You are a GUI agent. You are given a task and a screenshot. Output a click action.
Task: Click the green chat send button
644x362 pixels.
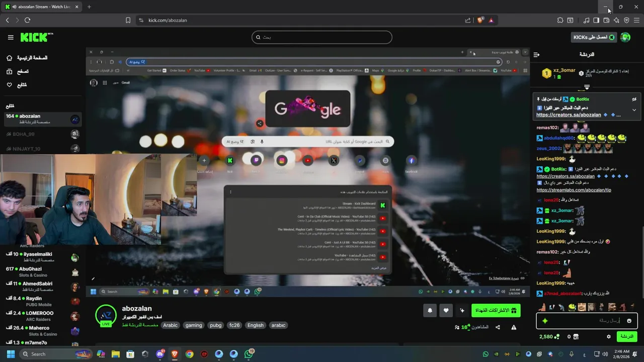627,336
